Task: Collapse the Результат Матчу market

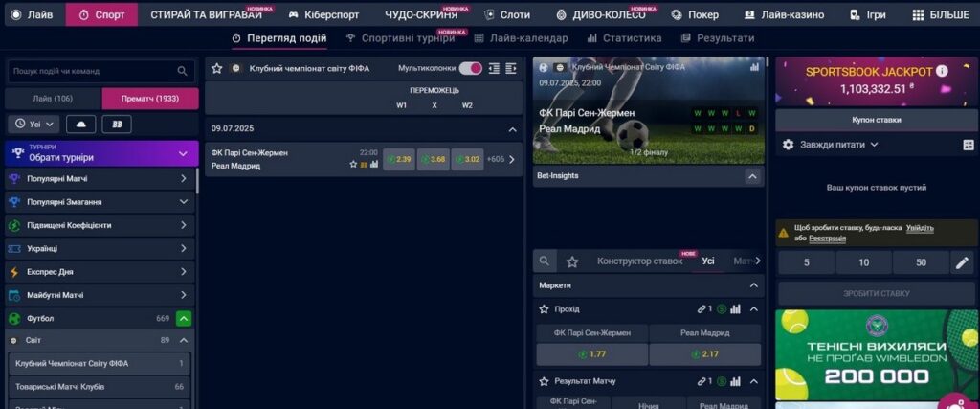Action: 754,381
